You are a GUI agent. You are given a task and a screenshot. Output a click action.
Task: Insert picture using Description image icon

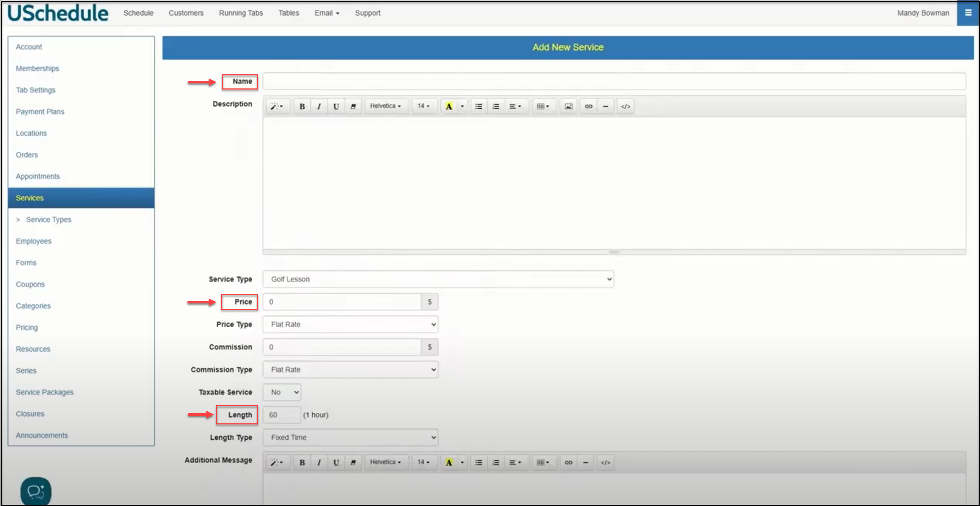coord(568,107)
